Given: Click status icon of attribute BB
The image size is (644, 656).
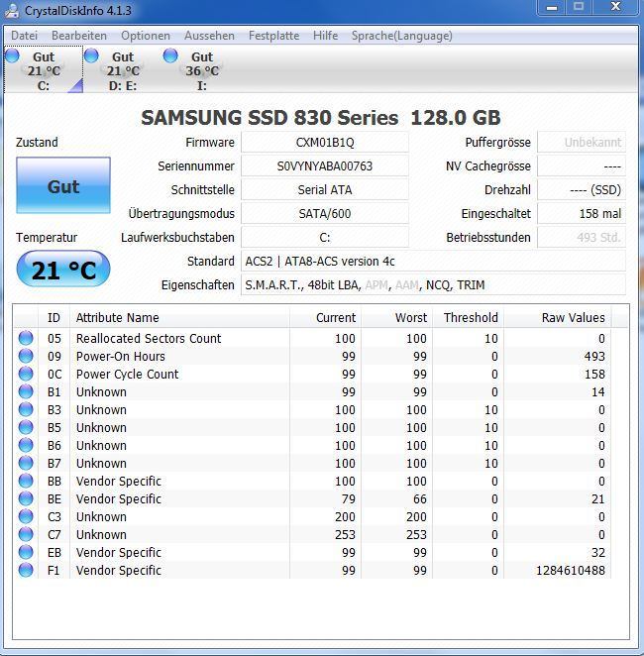Looking at the screenshot, I should point(26,482).
